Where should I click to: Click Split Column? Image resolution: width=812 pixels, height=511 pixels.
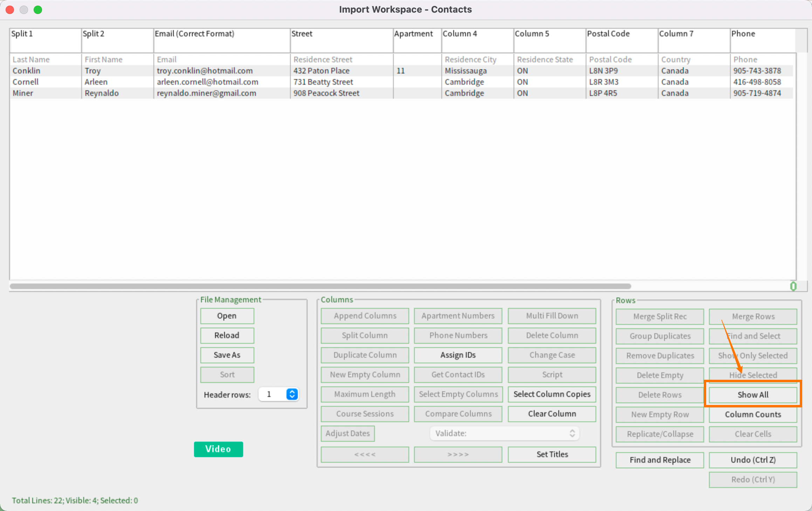tap(365, 336)
